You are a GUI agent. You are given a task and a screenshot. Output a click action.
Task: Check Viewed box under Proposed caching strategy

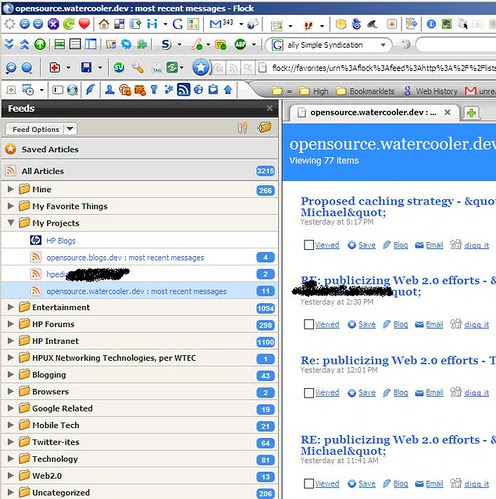pos(309,245)
